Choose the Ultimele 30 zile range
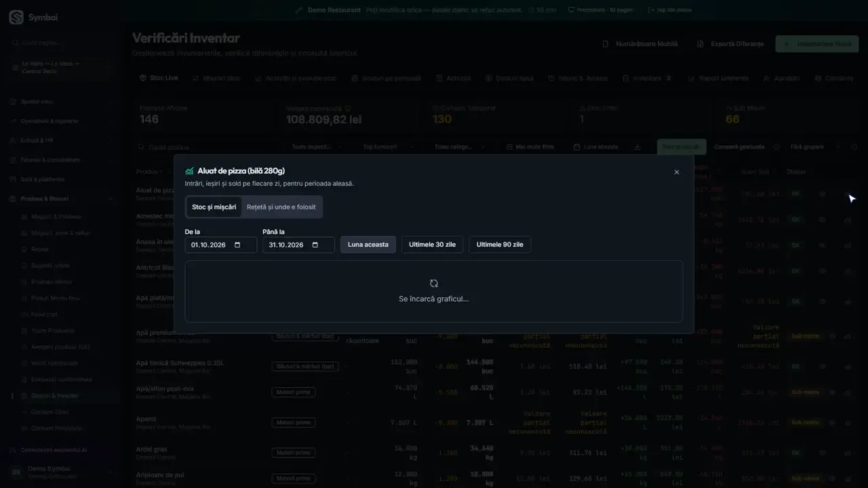 432,245
